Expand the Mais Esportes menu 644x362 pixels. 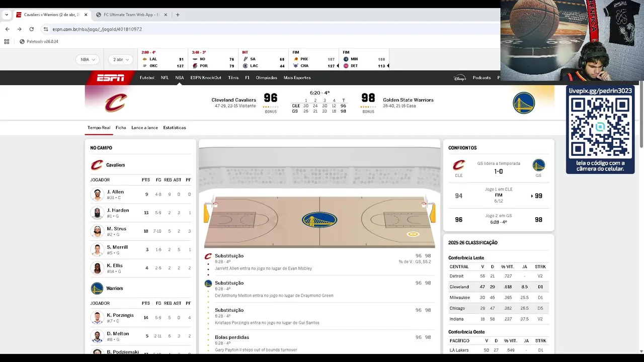tap(297, 78)
